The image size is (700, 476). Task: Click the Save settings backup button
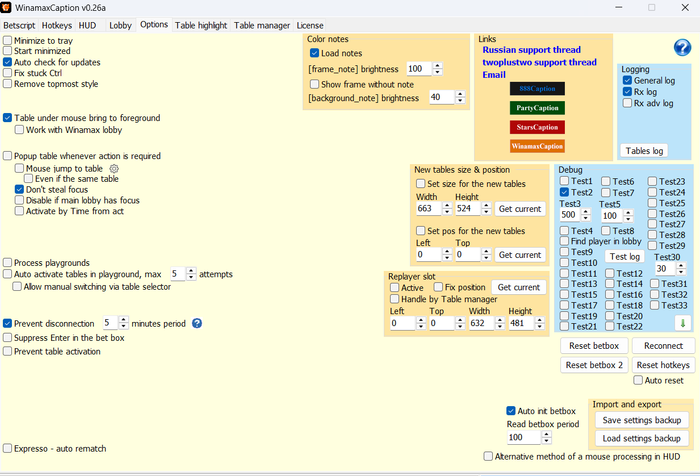click(642, 420)
